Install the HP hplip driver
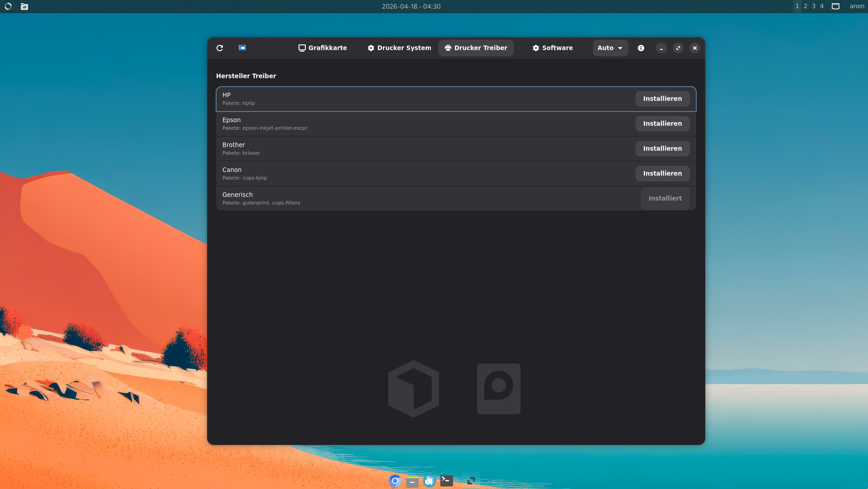This screenshot has width=868, height=489. [x=662, y=99]
